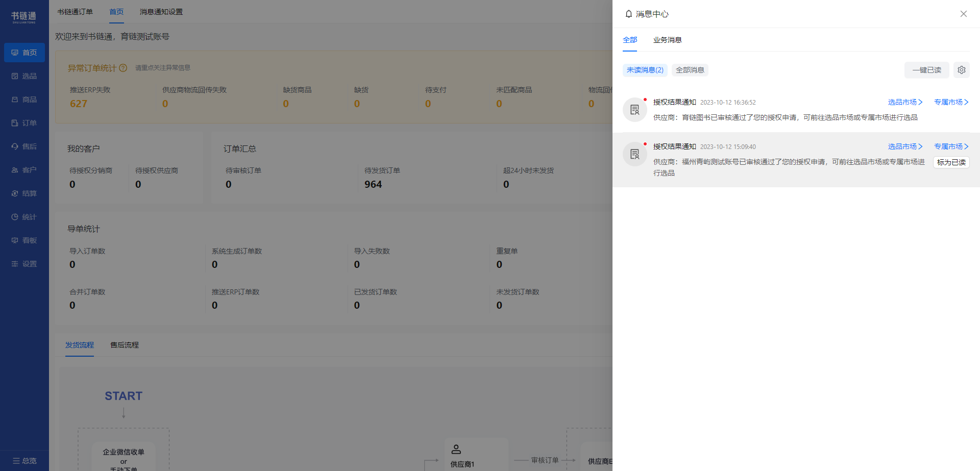Click 标为已读 on the 福州青屿 message

[x=951, y=162]
